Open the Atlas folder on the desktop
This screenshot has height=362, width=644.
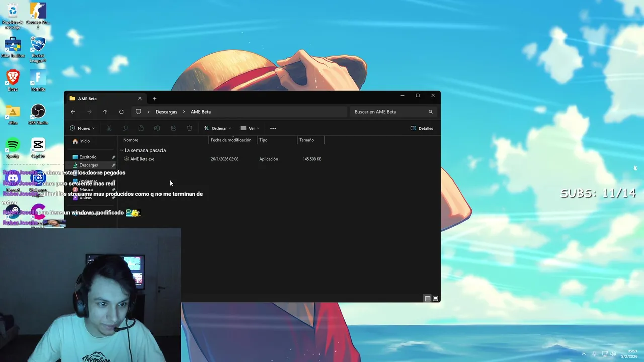click(13, 115)
